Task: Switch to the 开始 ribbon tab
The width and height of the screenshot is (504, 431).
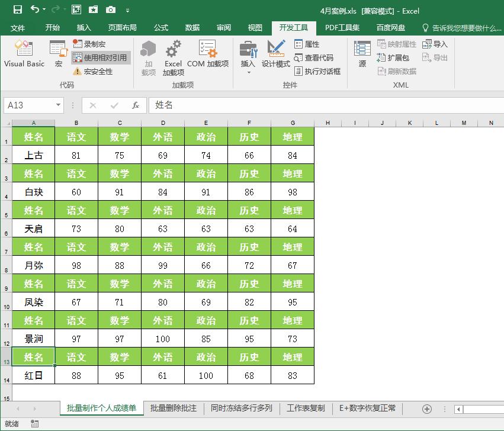Action: 52,27
